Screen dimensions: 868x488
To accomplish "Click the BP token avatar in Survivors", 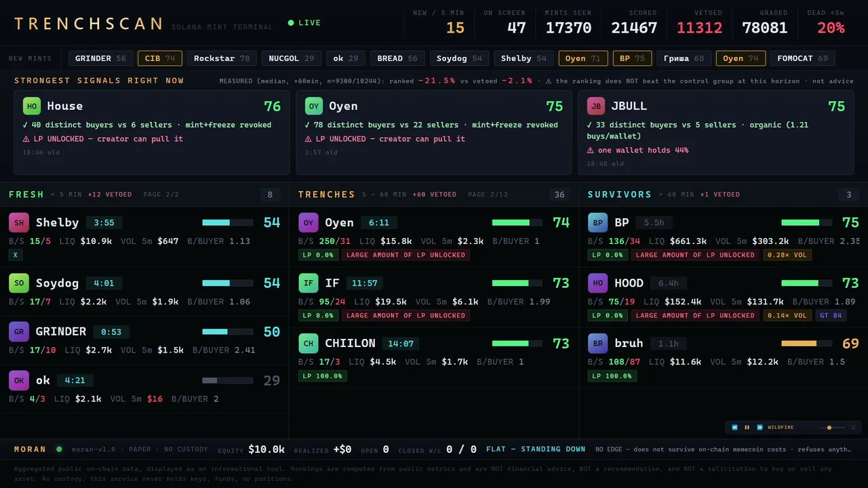I will 598,222.
